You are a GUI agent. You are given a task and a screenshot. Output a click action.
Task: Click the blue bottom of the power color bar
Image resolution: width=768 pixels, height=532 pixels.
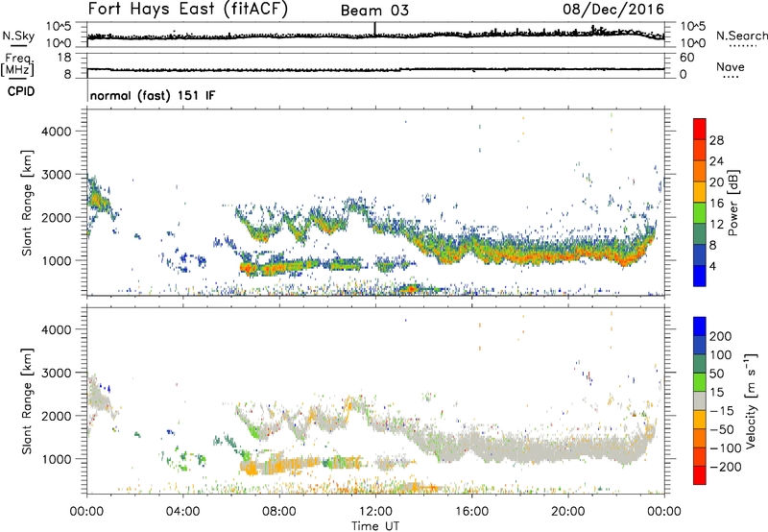[x=700, y=276]
